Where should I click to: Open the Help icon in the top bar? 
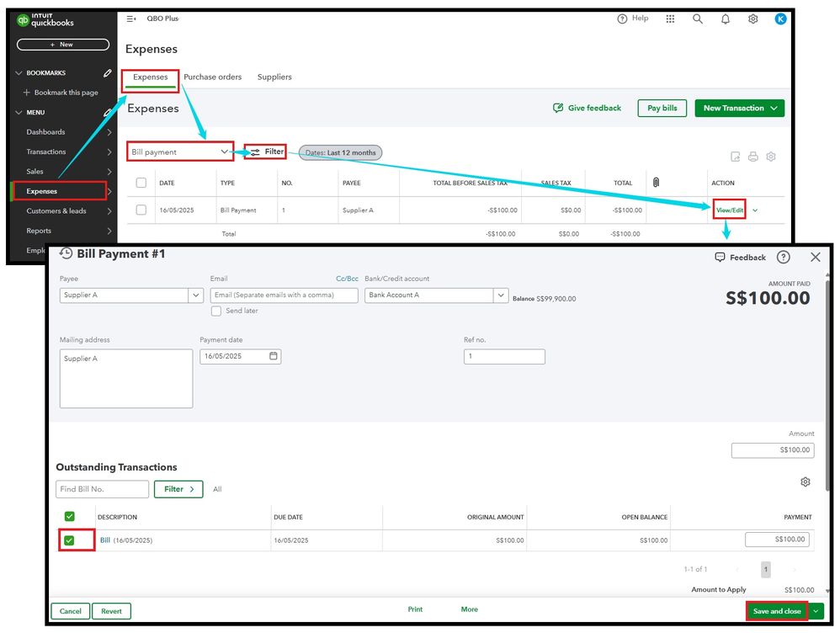point(633,19)
